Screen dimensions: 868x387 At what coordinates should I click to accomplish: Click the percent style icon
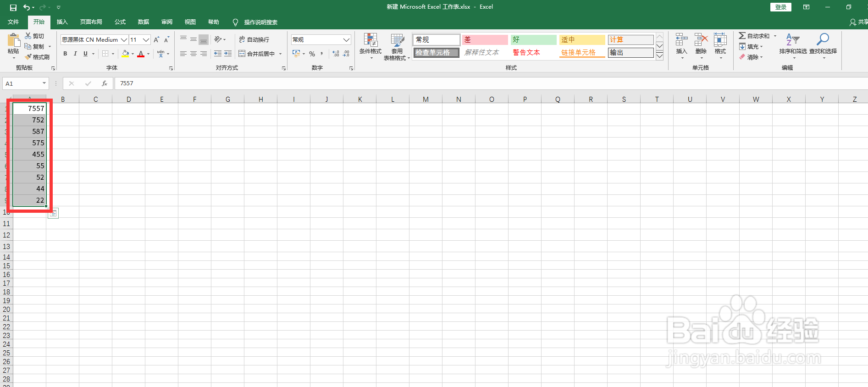tap(312, 54)
